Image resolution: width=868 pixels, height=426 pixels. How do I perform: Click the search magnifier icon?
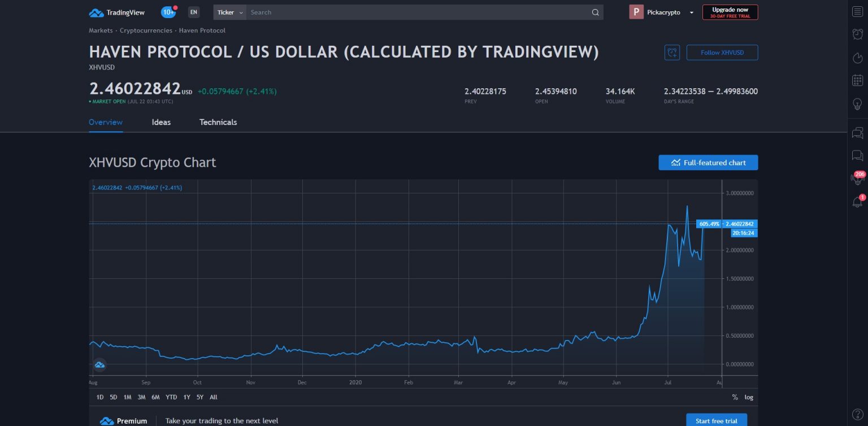click(595, 12)
